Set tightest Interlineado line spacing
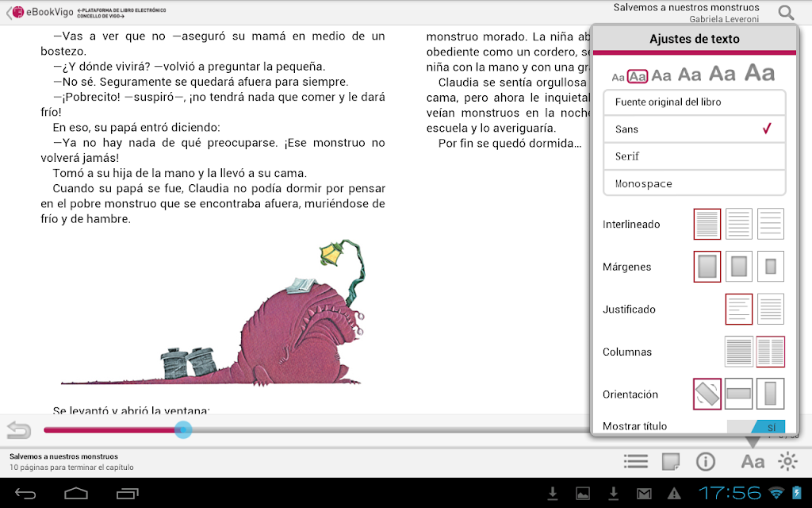Image resolution: width=812 pixels, height=508 pixels. (707, 224)
